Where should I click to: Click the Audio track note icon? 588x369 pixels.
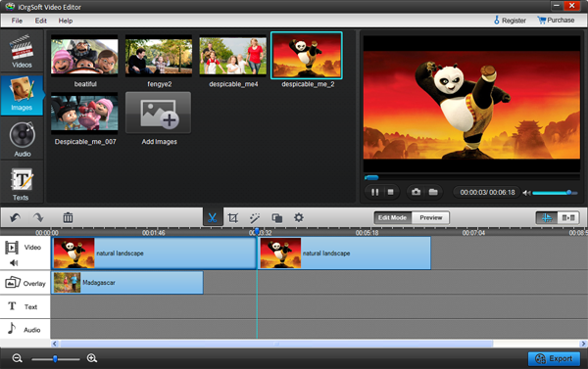12,328
